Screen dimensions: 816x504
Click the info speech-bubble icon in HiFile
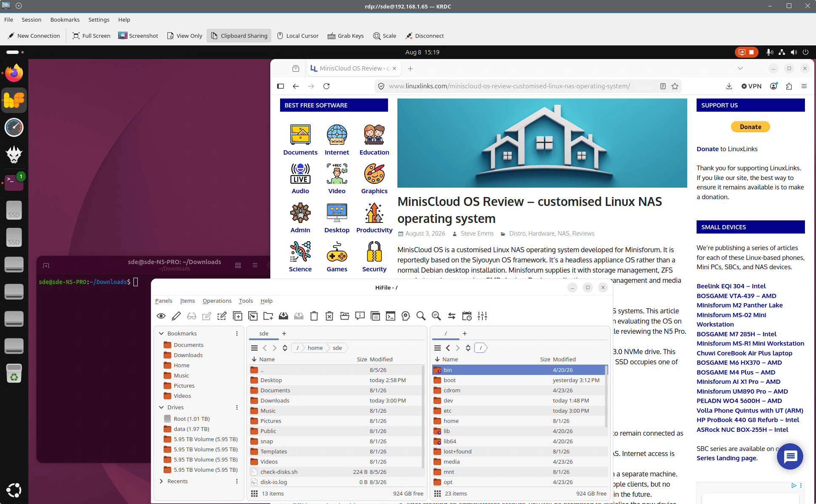(360, 316)
